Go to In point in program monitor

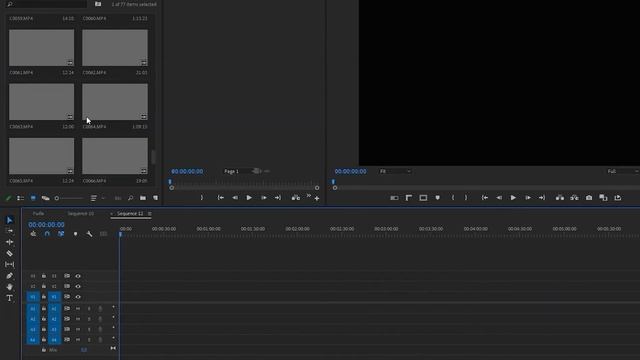pyautogui.click(x=484, y=198)
